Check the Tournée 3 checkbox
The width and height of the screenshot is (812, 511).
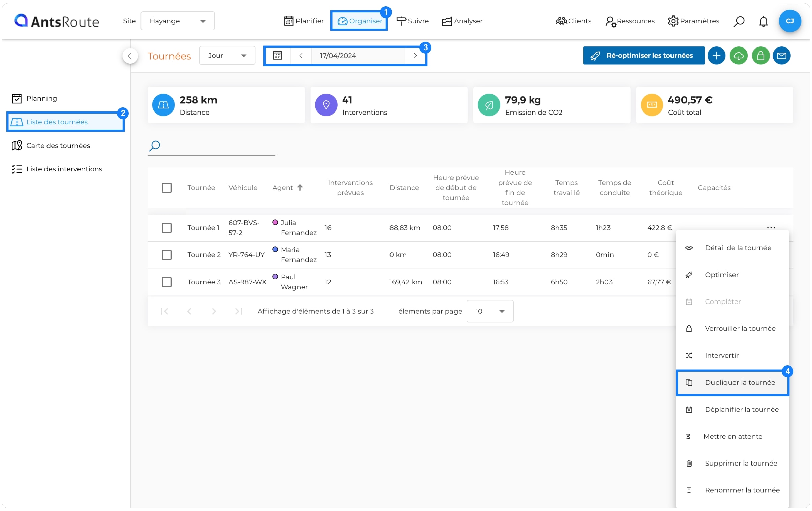point(166,282)
